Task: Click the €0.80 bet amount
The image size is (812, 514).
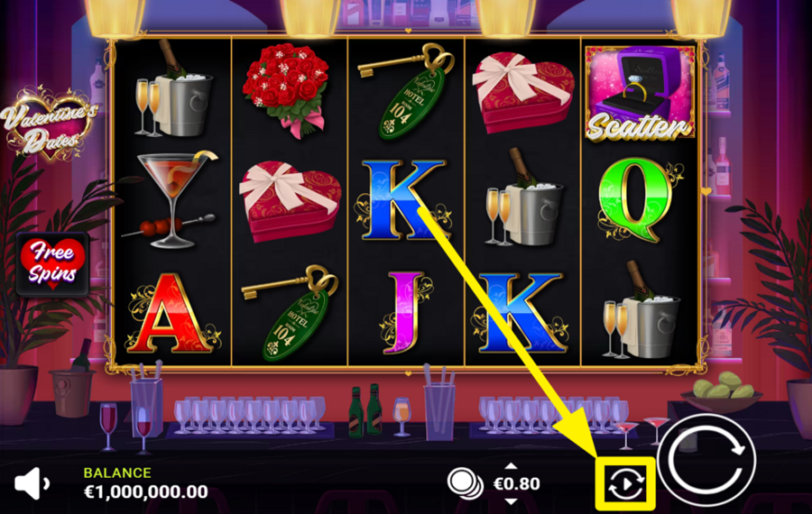Action: tap(516, 484)
